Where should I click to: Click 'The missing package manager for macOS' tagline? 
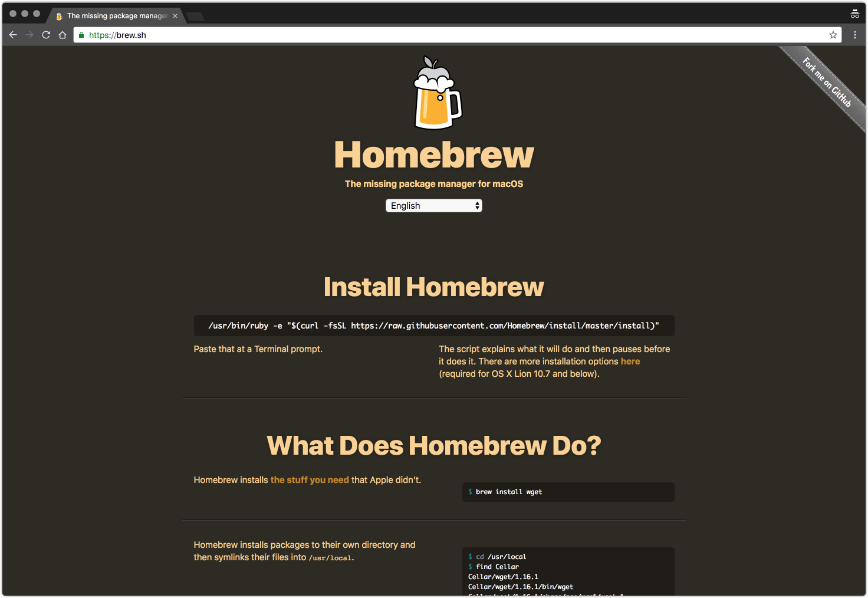434,184
